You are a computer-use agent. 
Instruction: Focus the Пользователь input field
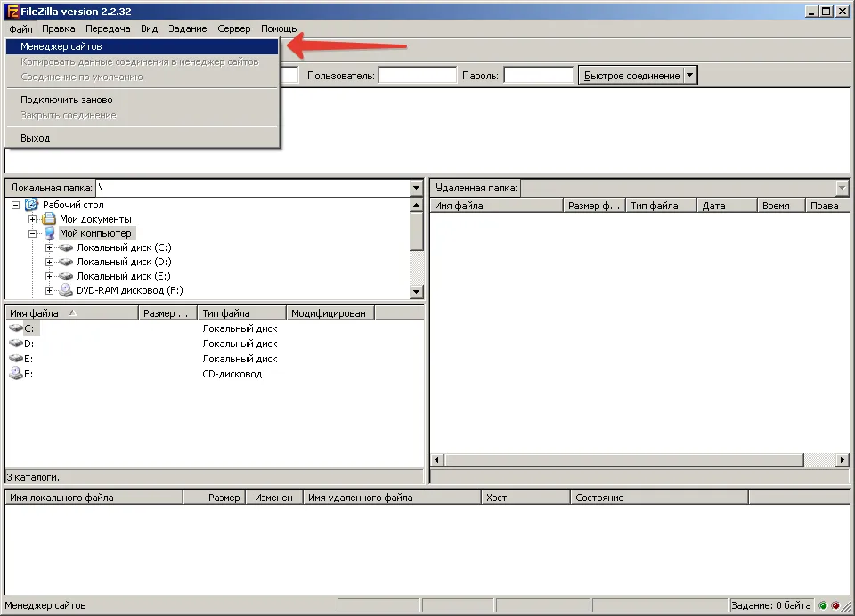[418, 76]
